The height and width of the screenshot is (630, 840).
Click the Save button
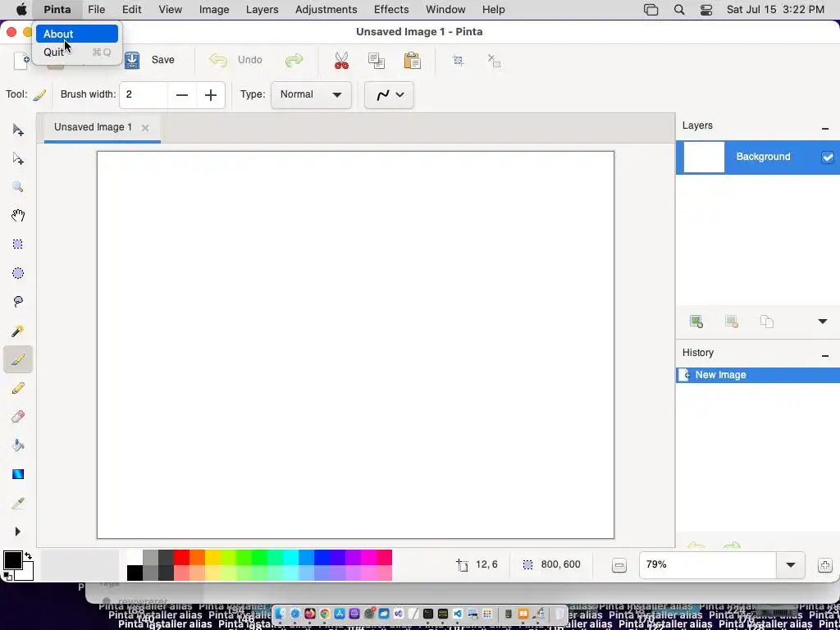150,60
